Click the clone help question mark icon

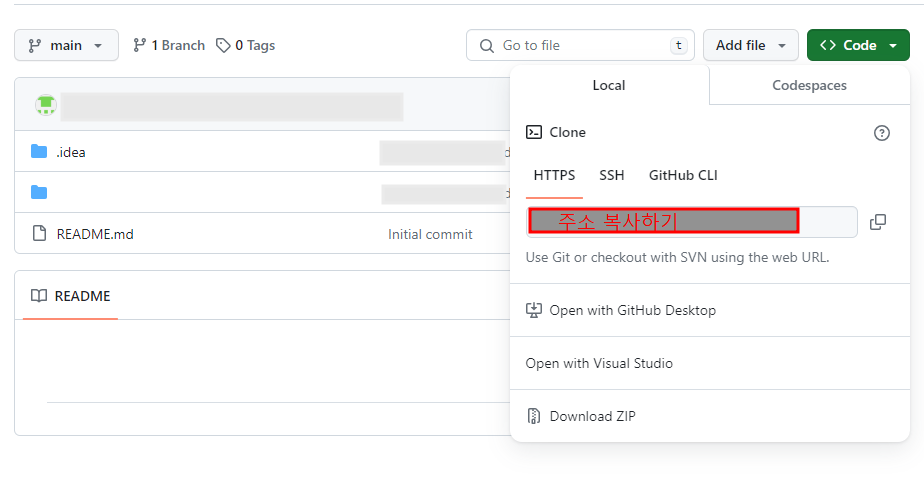click(x=882, y=133)
